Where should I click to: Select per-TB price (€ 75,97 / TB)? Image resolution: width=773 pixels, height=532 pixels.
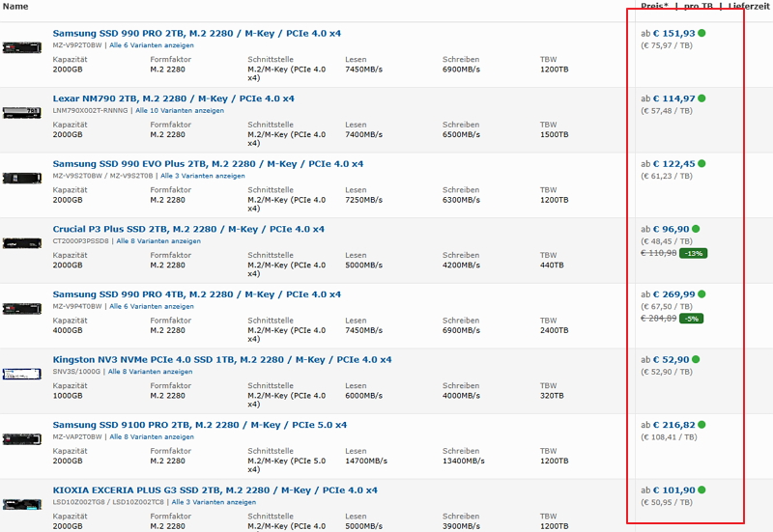667,45
